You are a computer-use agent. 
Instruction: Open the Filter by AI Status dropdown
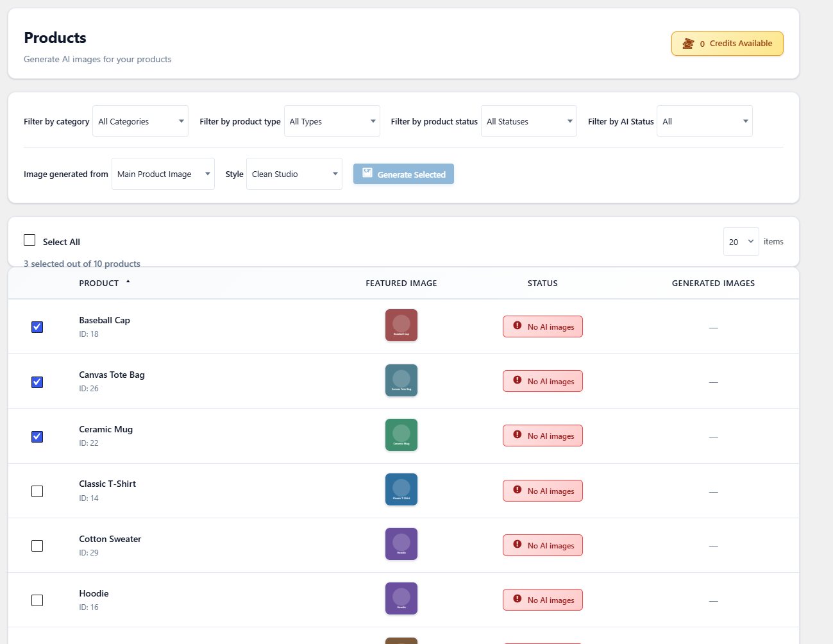[705, 121]
